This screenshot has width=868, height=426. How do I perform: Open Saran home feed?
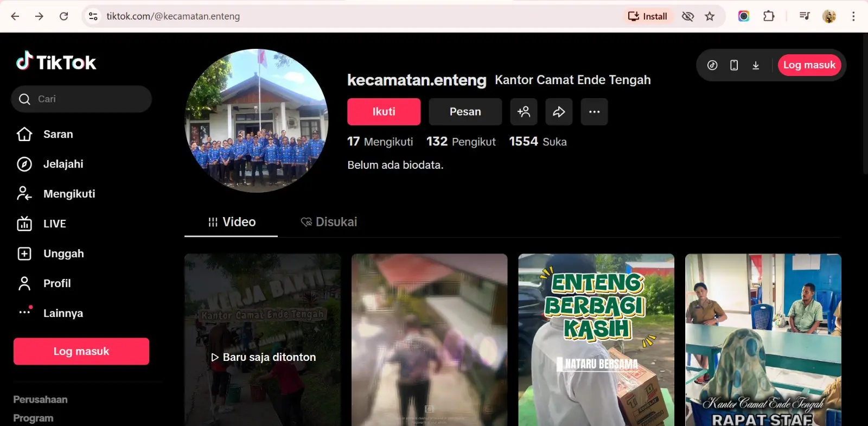[45, 134]
